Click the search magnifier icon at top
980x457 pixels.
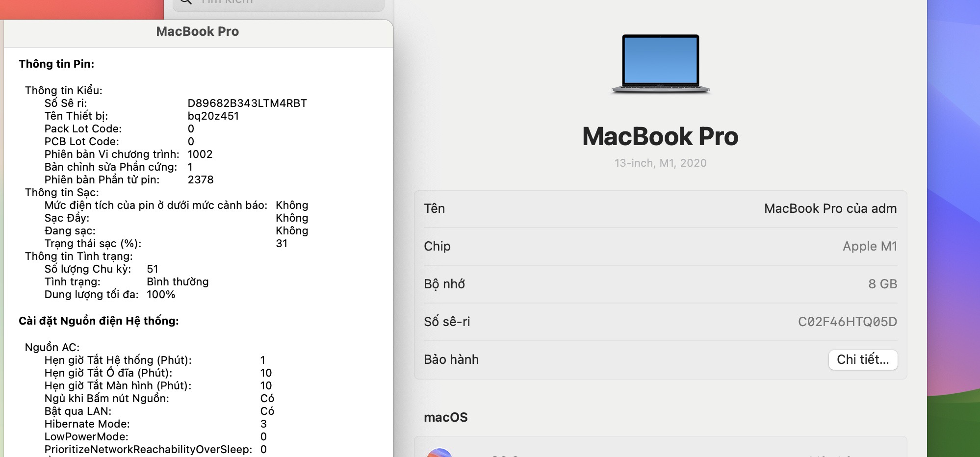click(185, 1)
